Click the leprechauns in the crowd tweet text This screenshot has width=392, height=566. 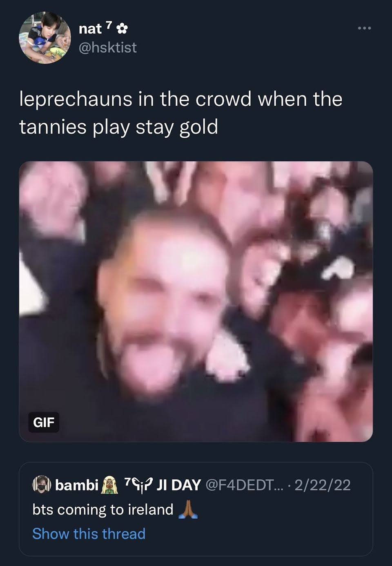click(181, 99)
